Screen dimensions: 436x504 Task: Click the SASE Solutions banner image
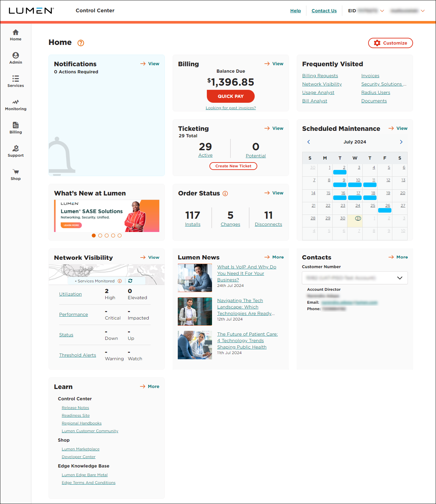pyautogui.click(x=107, y=216)
